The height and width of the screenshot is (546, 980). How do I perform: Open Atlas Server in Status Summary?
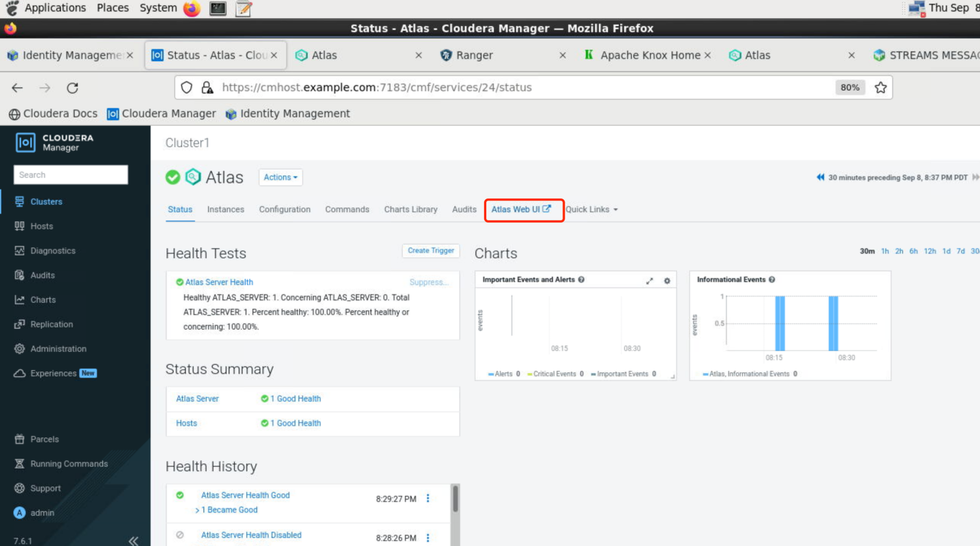point(197,399)
